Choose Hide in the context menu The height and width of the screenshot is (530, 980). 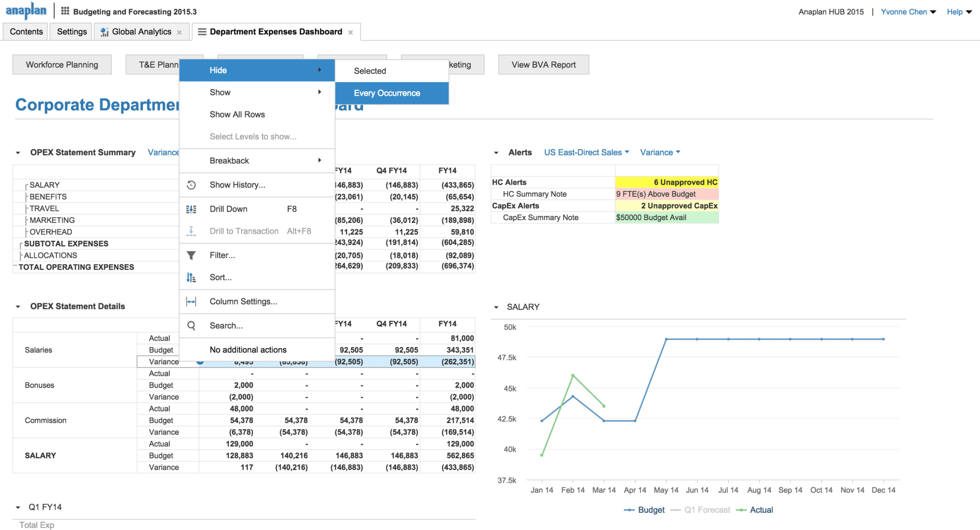coord(257,70)
